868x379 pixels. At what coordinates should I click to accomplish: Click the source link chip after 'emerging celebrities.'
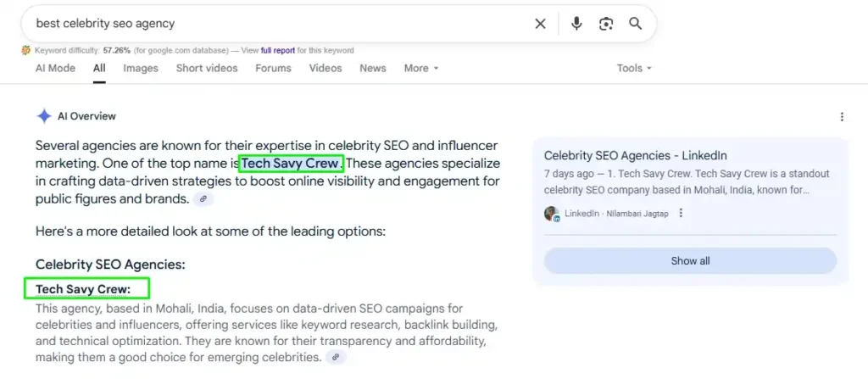pos(336,358)
